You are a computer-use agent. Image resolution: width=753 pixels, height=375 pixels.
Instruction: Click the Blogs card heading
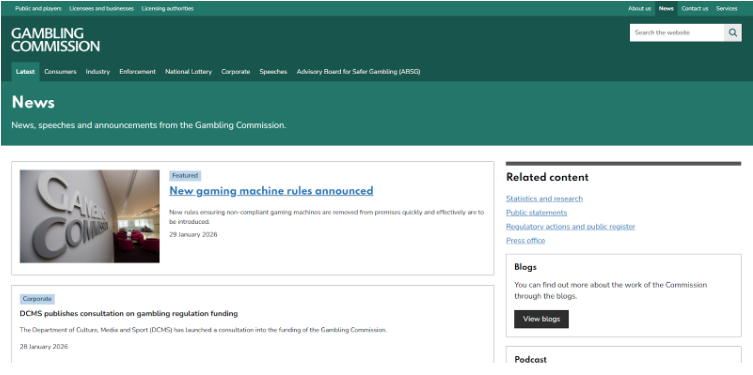pyautogui.click(x=525, y=267)
